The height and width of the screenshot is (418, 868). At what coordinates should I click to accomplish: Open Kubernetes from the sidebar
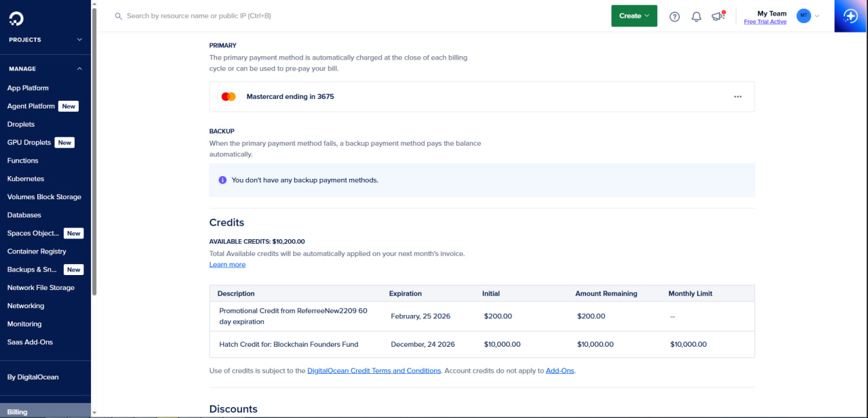pyautogui.click(x=26, y=179)
